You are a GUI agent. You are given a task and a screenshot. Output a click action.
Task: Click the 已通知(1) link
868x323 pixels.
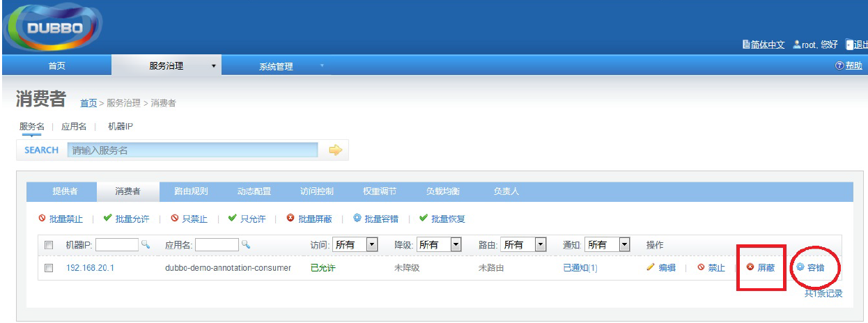tap(580, 268)
